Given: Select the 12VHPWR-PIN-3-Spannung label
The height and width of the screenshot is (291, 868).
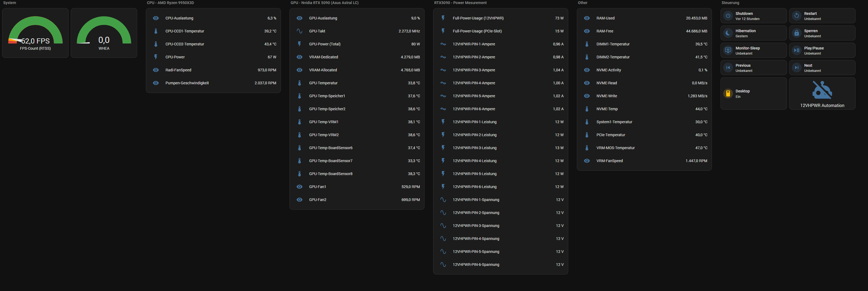Looking at the screenshot, I should pos(476,226).
